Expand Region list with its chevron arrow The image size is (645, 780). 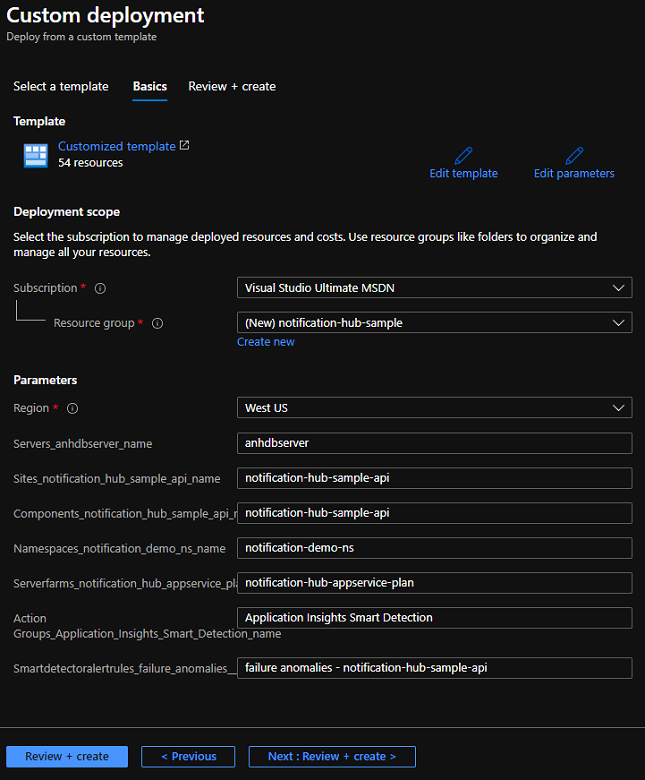coord(618,408)
